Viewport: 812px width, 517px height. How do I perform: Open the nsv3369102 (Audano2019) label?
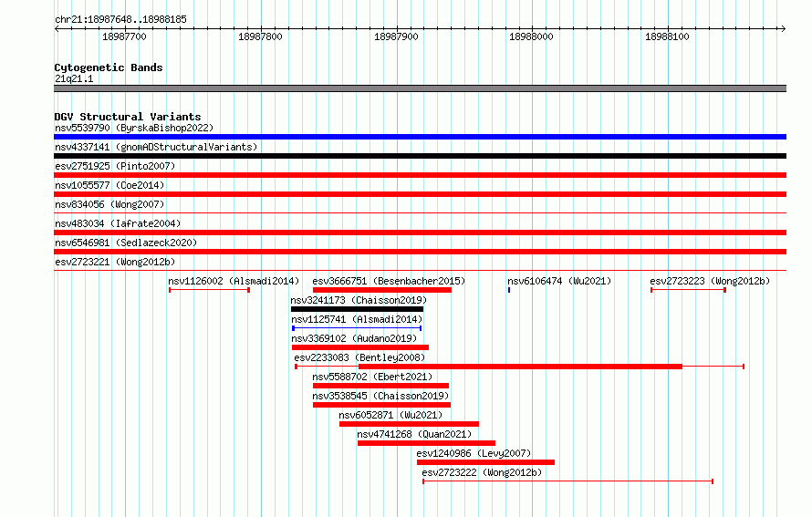click(x=354, y=338)
